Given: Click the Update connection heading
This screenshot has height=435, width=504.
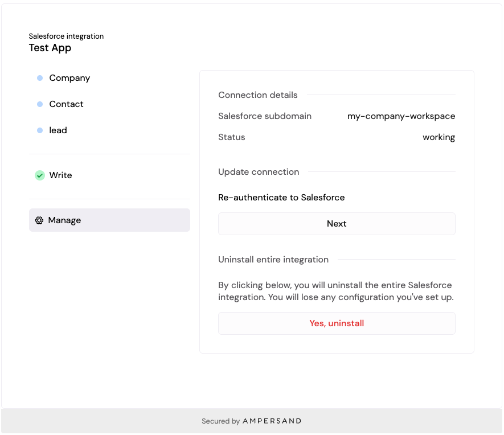Looking at the screenshot, I should 259,172.
